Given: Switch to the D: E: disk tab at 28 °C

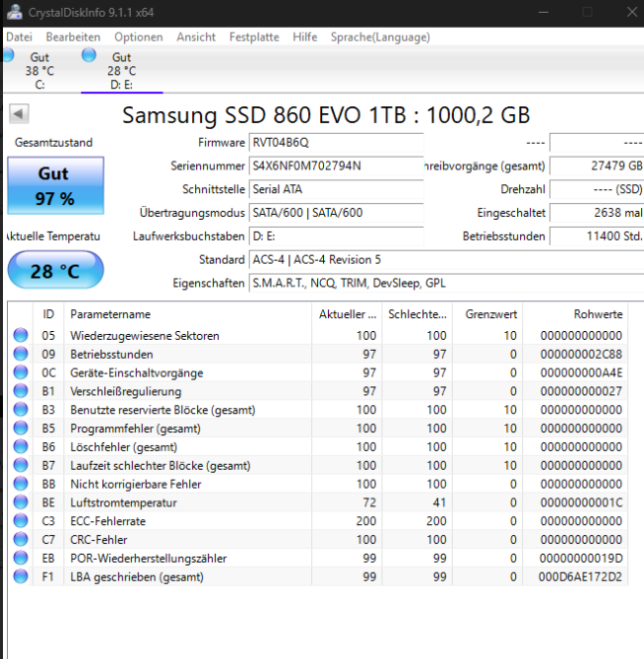Looking at the screenshot, I should [122, 70].
